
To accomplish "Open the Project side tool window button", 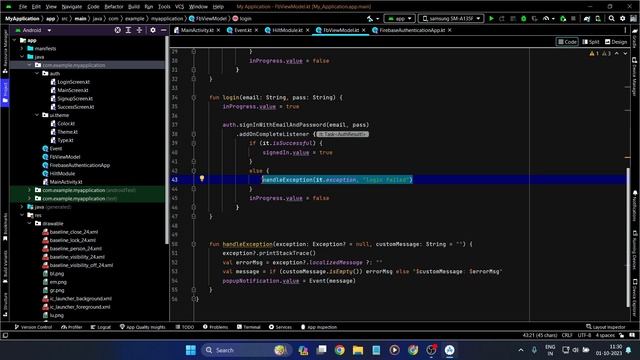I will click(5, 92).
